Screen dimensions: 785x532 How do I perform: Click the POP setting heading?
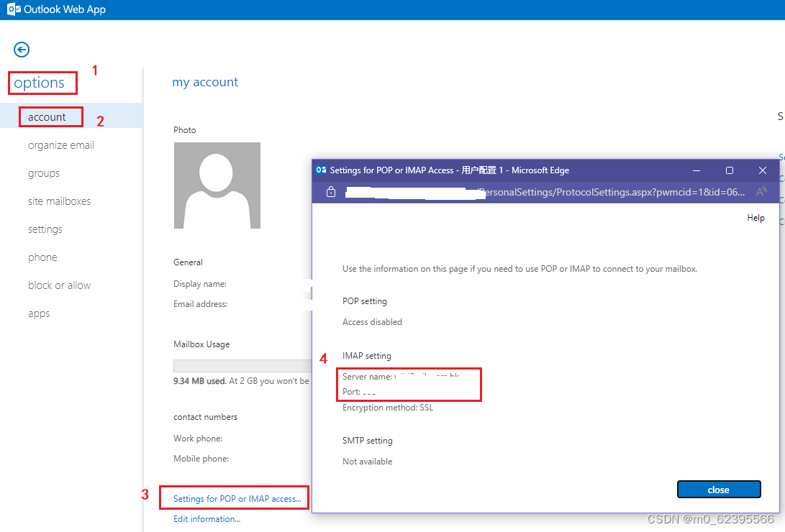[x=365, y=301]
